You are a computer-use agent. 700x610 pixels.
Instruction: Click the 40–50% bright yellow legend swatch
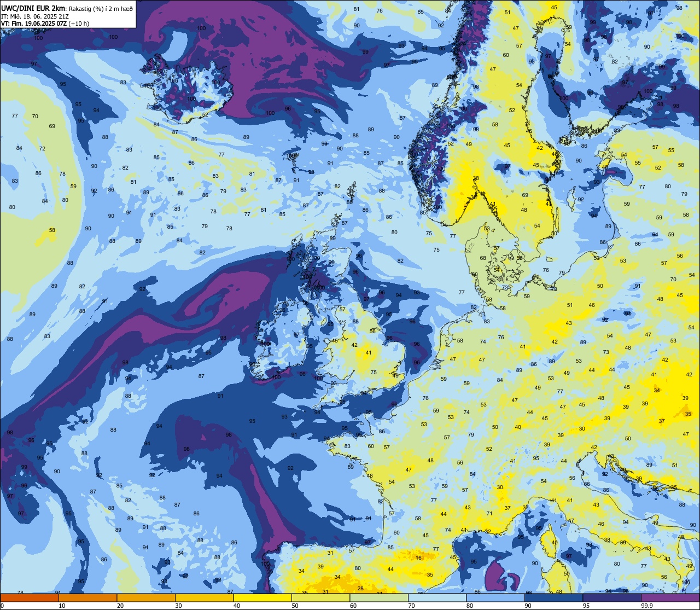(262, 597)
